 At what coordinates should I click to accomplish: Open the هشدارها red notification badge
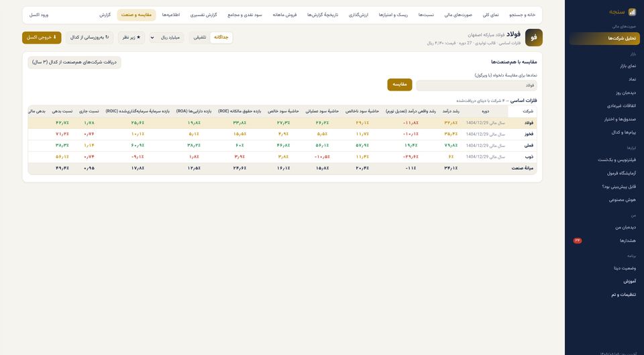pyautogui.click(x=578, y=240)
